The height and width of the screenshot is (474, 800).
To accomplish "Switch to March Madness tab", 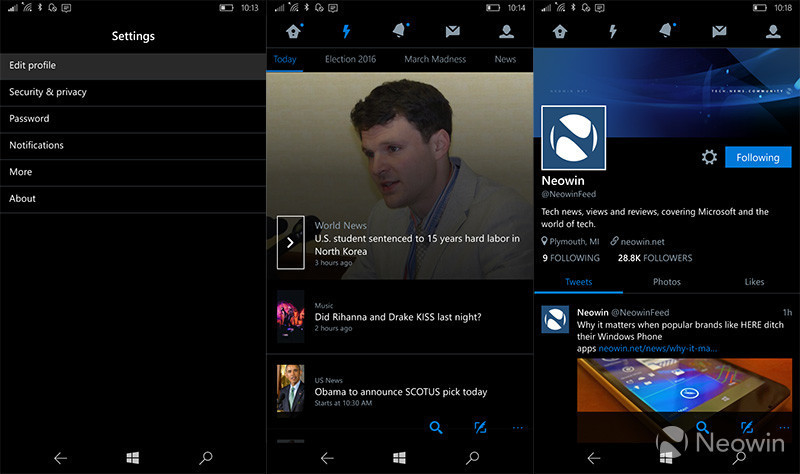I will point(435,59).
